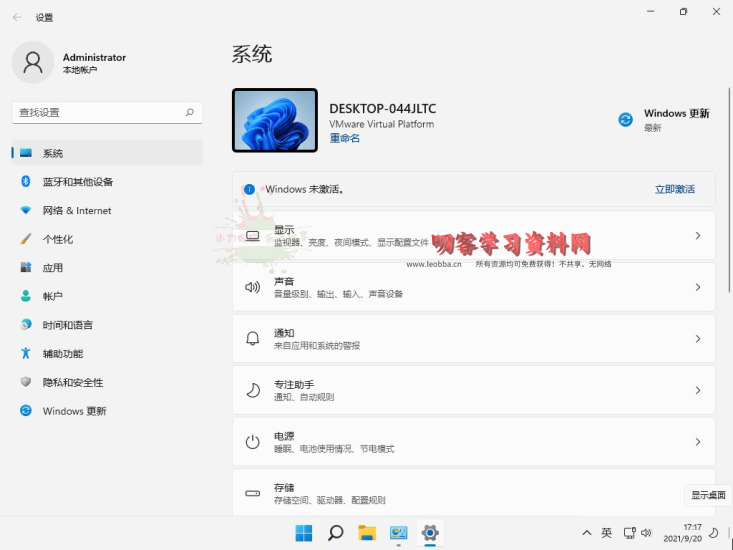The width and height of the screenshot is (733, 550).
Task: Click the vertical scrollbar on the right
Action: (x=729, y=191)
